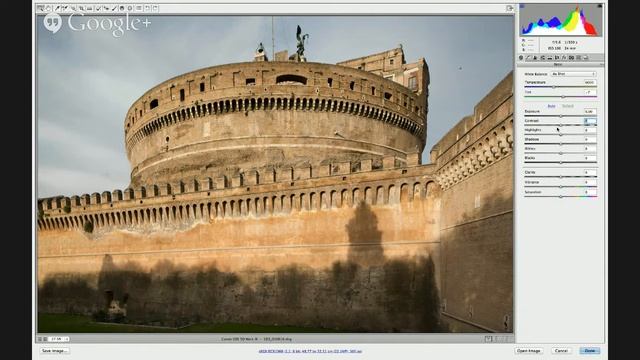Click the Saturation slider
This screenshot has width=640, height=360.
tap(560, 196)
